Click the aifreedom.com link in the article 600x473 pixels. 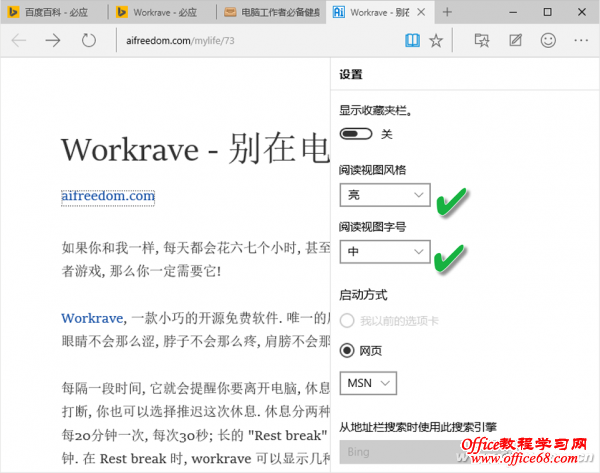108,196
